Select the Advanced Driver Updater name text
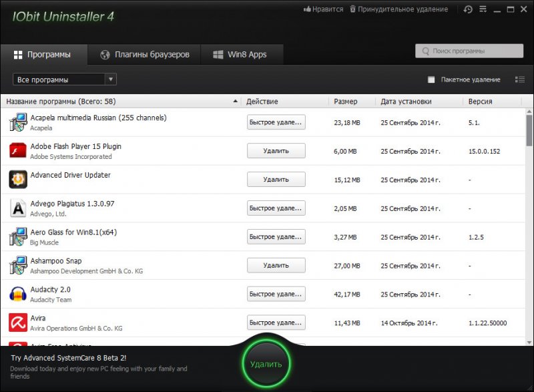The width and height of the screenshot is (534, 392). [x=71, y=175]
